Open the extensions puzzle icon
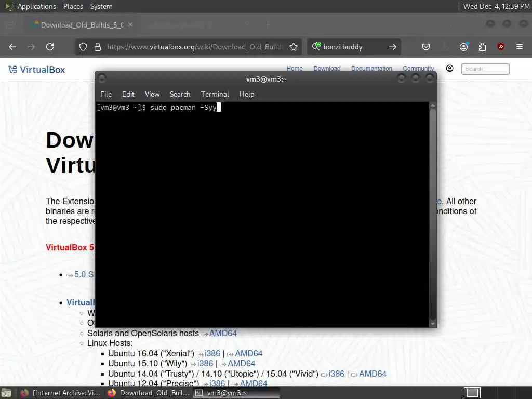 pos(482,47)
